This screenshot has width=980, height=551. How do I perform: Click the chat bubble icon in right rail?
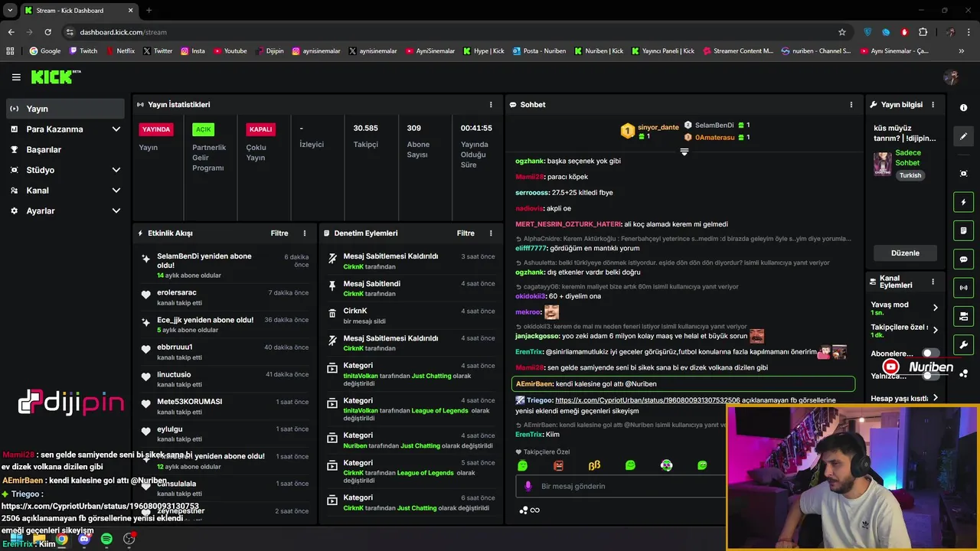tap(964, 259)
